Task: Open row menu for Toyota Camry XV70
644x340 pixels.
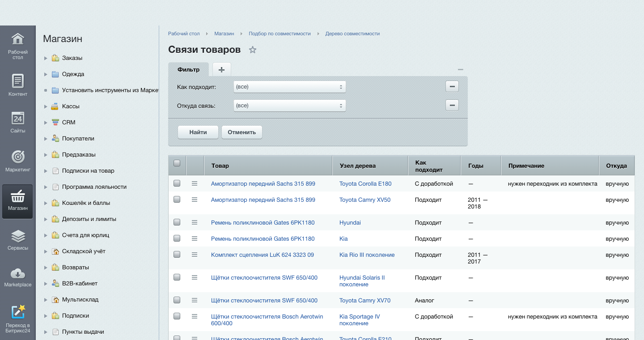Action: [195, 300]
